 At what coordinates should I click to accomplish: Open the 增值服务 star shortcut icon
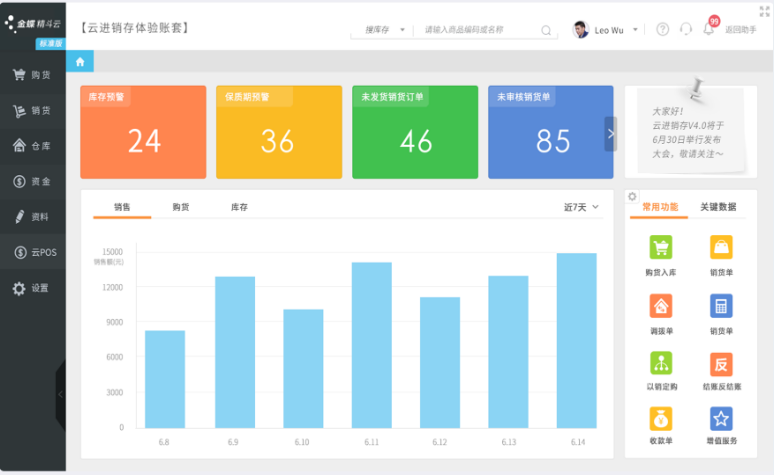click(721, 419)
